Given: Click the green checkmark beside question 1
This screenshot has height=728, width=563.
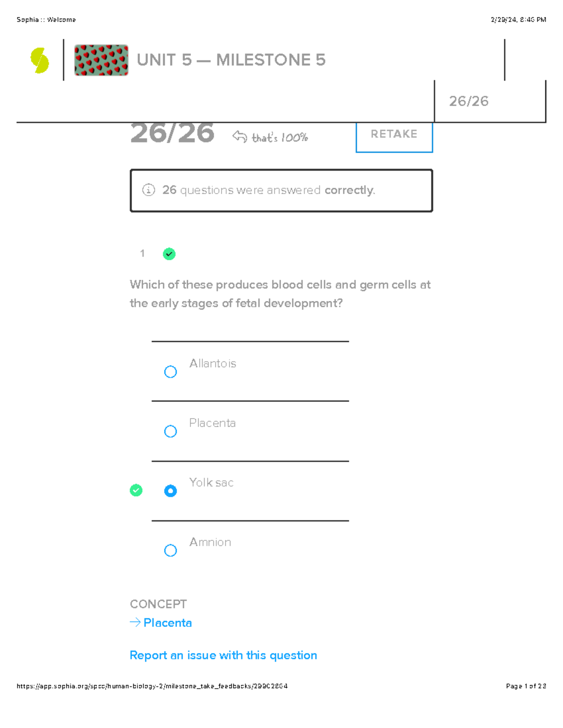Looking at the screenshot, I should click(169, 254).
